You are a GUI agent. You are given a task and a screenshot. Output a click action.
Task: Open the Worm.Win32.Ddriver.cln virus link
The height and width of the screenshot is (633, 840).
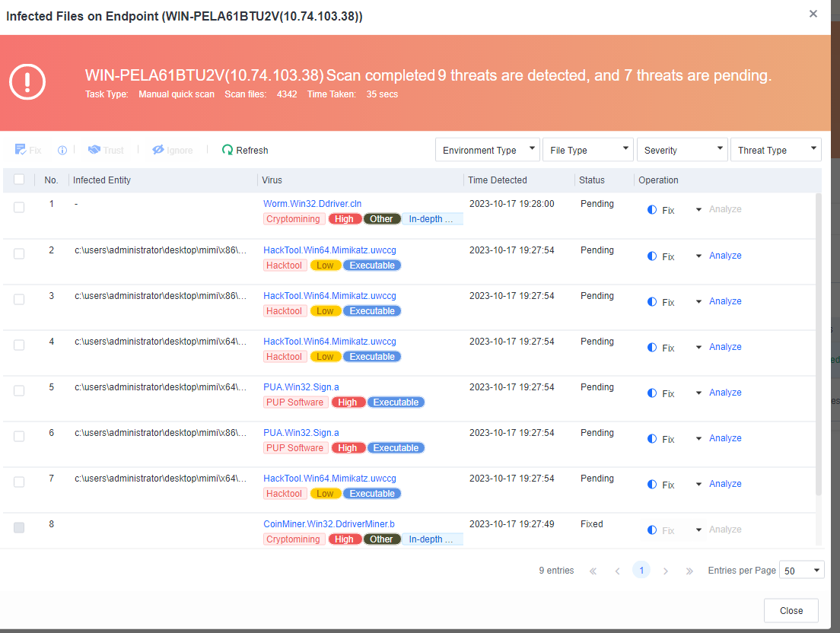click(x=312, y=204)
